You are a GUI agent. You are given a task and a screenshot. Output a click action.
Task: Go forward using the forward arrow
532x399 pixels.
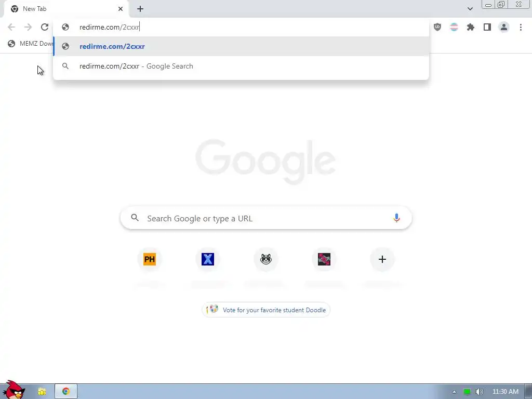tap(28, 27)
